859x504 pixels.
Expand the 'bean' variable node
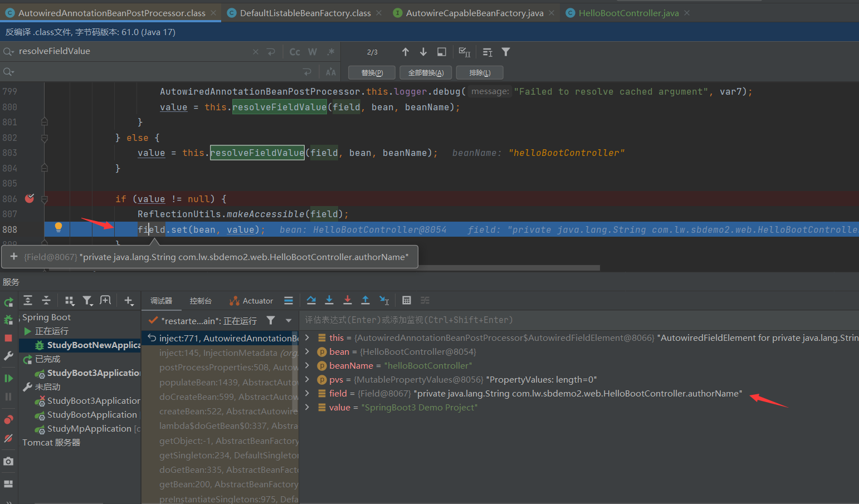coord(307,351)
